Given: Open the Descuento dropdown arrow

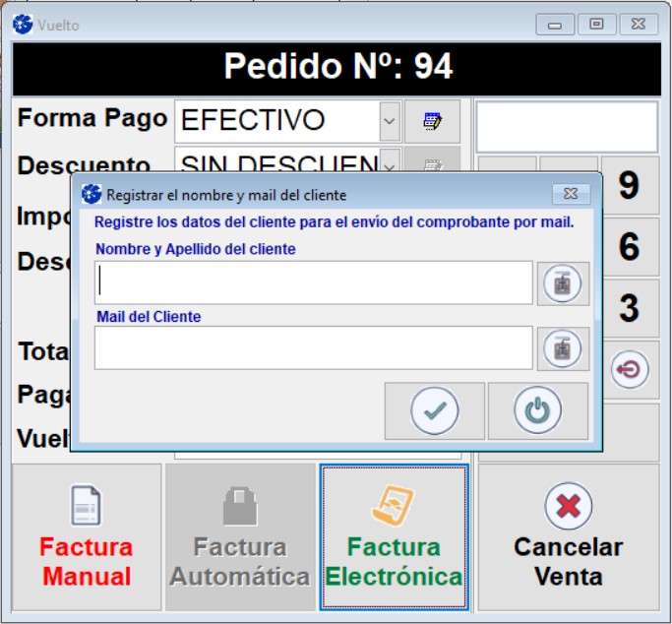Looking at the screenshot, I should pos(390,162).
